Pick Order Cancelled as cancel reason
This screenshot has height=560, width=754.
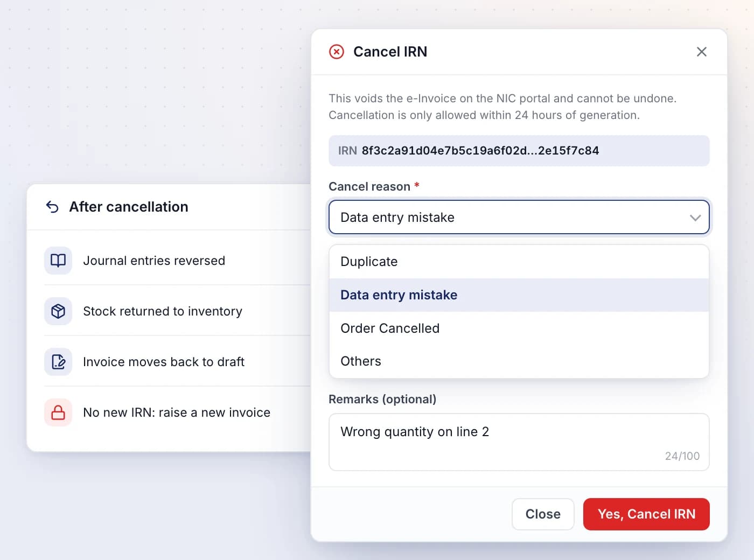pyautogui.click(x=519, y=328)
